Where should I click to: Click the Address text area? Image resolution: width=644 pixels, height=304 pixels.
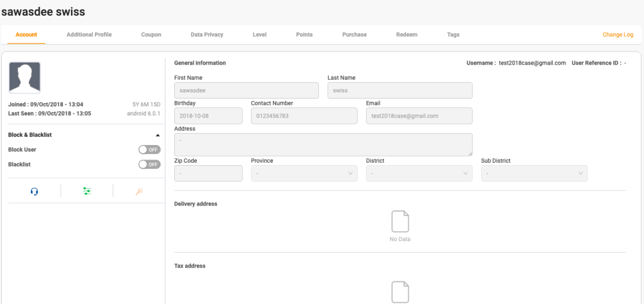click(x=323, y=144)
